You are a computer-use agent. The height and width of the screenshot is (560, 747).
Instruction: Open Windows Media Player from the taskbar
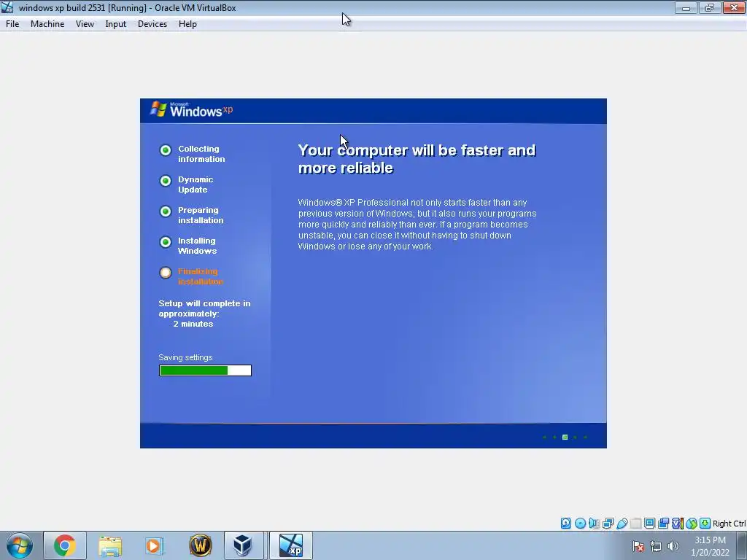pos(155,545)
